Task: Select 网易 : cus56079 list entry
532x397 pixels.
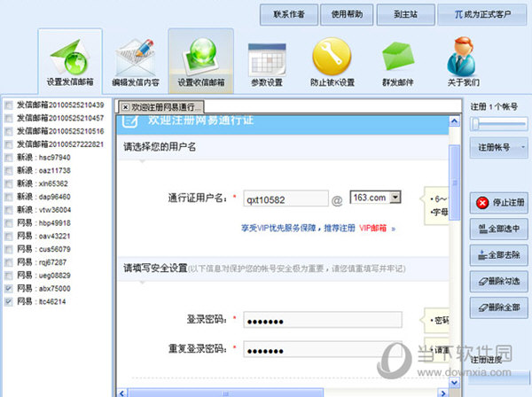Action: click(43, 249)
